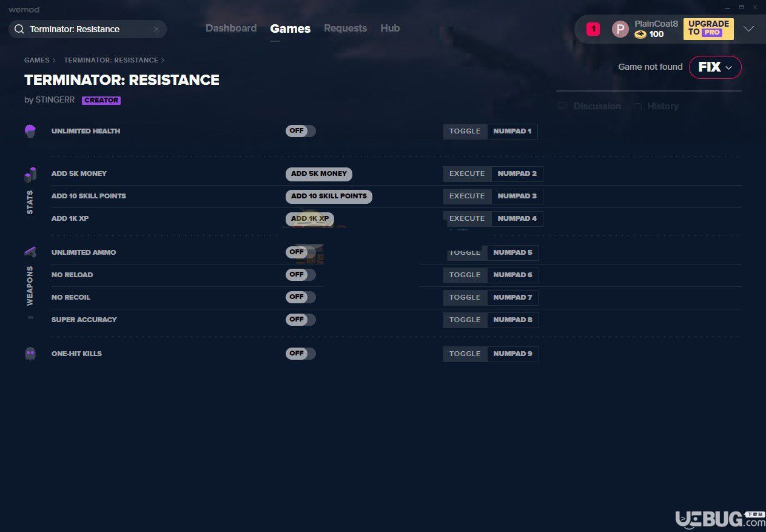Edit the NUMPAD 6 hotkey

coord(513,275)
